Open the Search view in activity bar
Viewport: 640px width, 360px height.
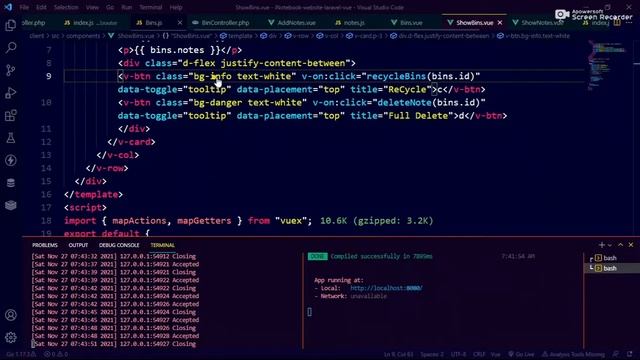[x=11, y=48]
